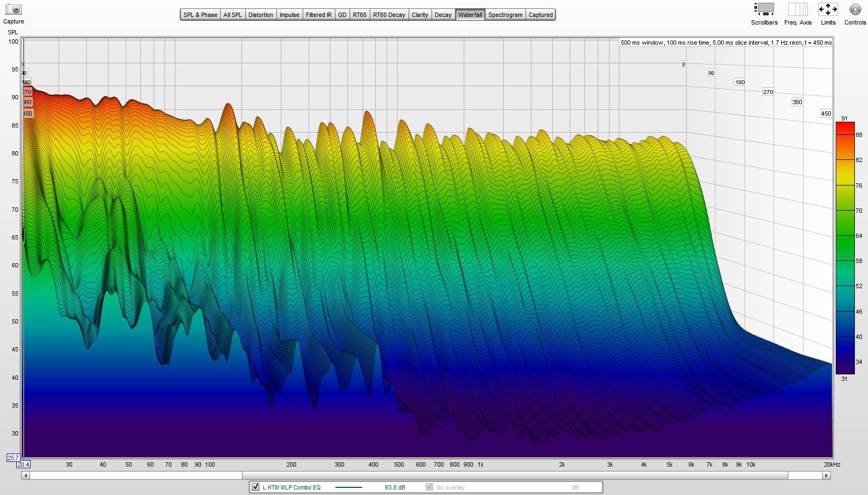Click the 270 time slice label at right
This screenshot has width=868, height=495.
(768, 92)
